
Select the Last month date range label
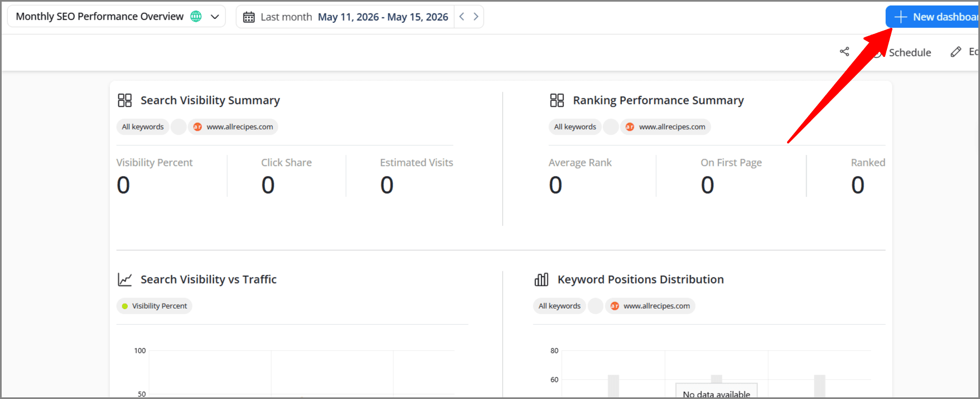coord(286,17)
